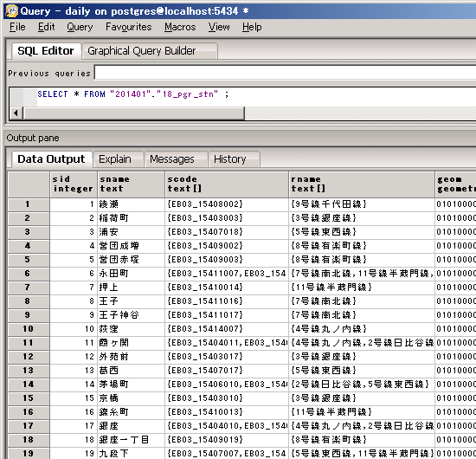
Task: Click scode cell '{EB03_15408002}'
Action: coord(227,204)
